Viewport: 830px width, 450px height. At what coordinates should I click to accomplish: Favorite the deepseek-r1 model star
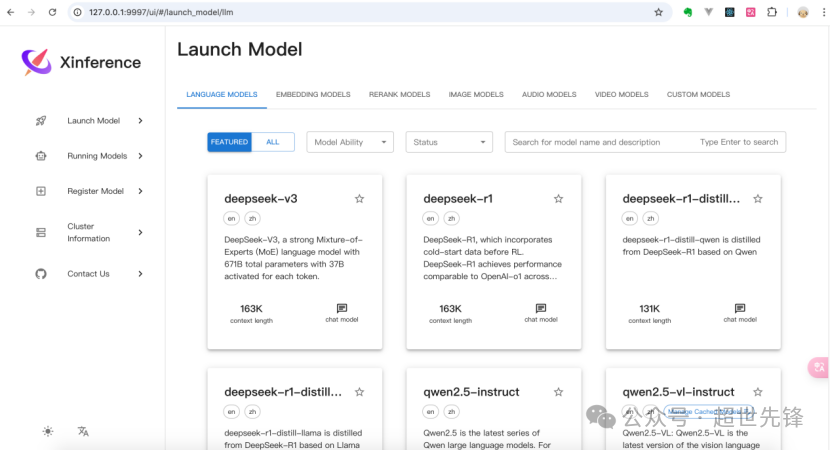(558, 199)
